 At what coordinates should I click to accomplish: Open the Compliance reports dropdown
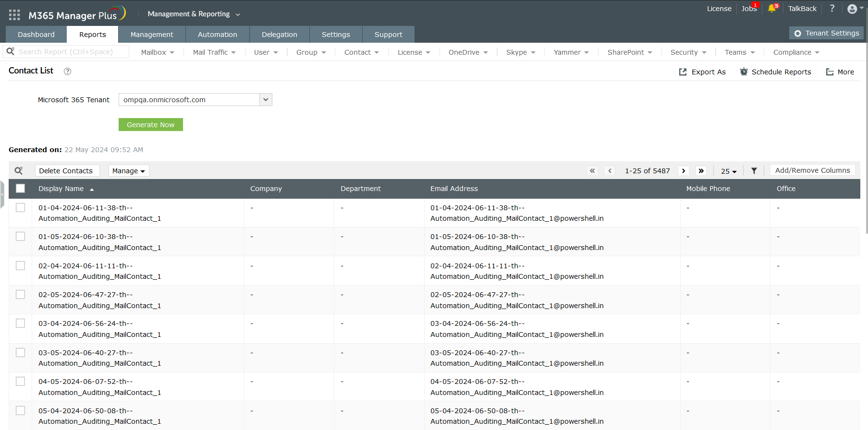(796, 52)
